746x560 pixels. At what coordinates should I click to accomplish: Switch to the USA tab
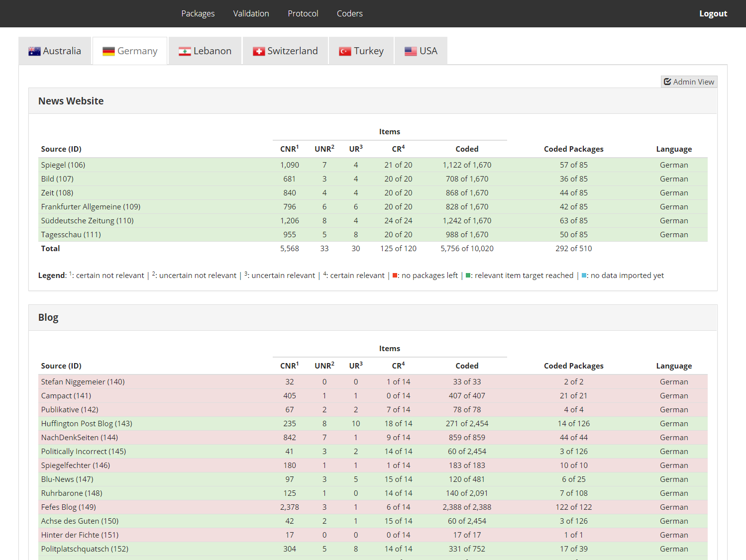coord(421,51)
